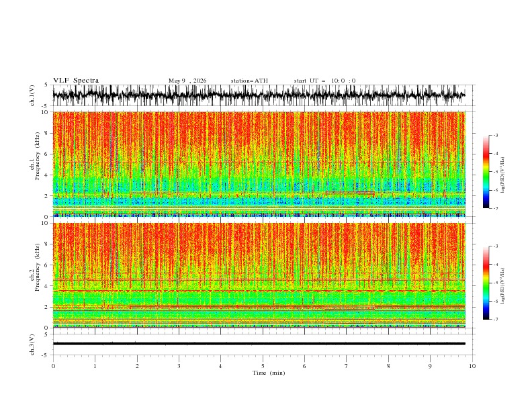The image size is (532, 411).
Task: Click the 'start UT = 10:0:0' label
Action: click(324, 81)
